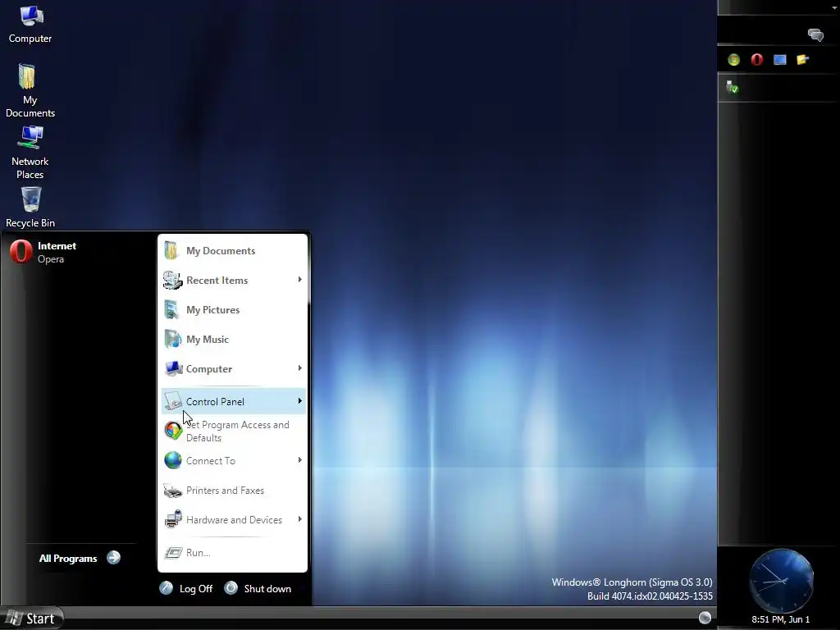Click the safely remove hardware tray icon

[x=732, y=87]
